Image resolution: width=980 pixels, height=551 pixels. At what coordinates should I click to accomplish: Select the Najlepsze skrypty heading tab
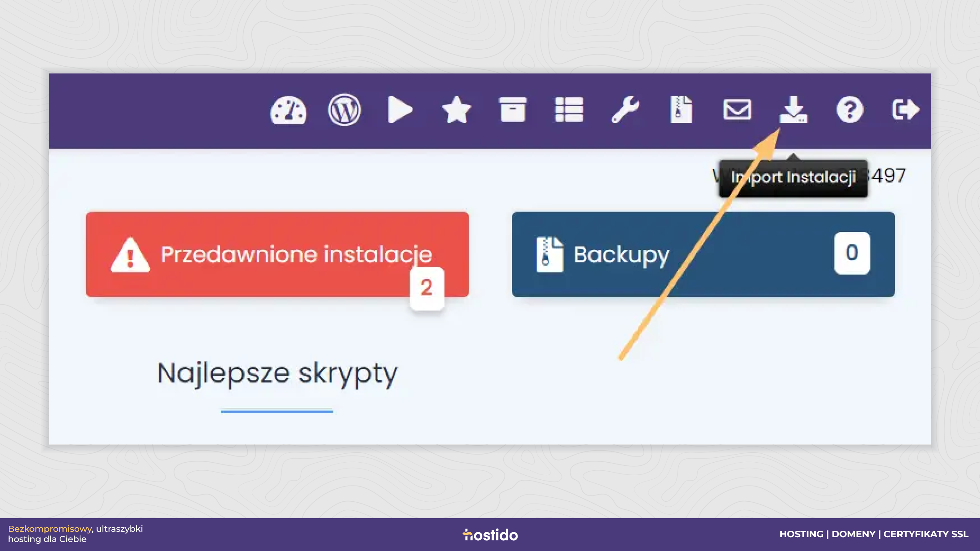click(278, 373)
